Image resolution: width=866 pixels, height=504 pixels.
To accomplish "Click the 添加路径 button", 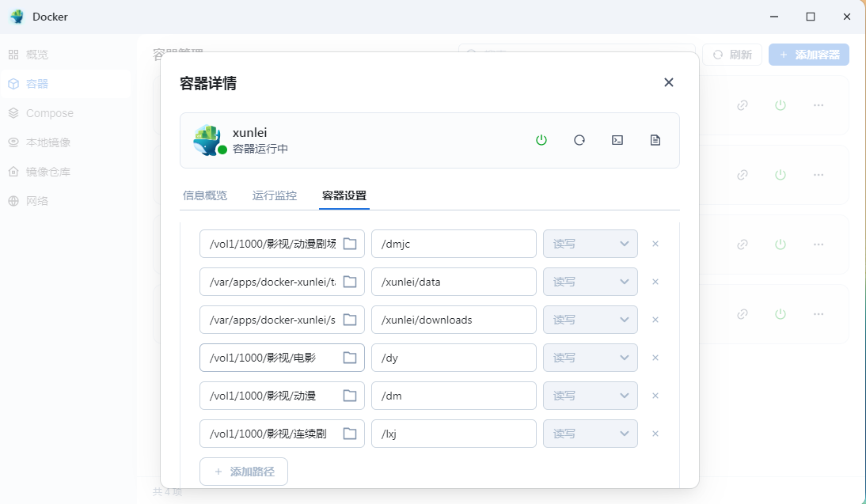I will 244,472.
